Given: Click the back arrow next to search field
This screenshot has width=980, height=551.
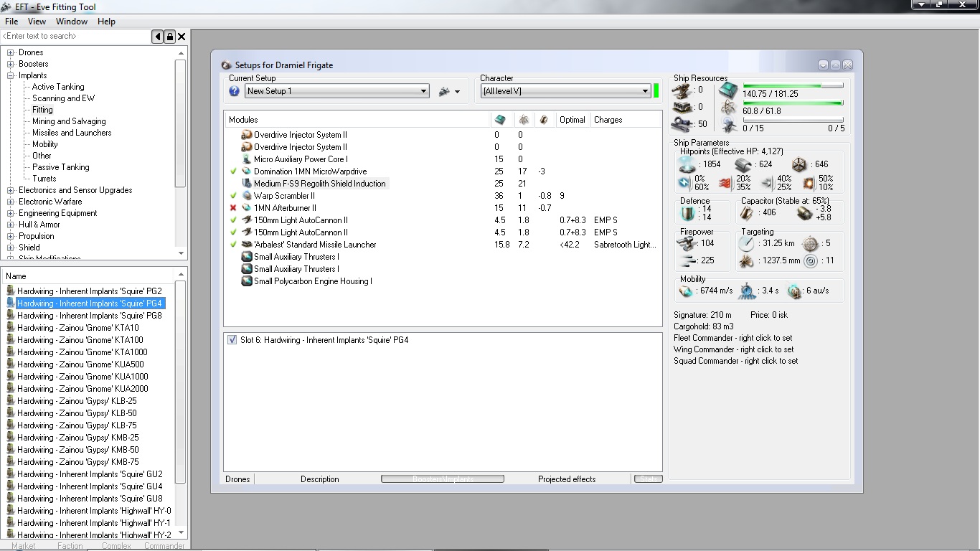Looking at the screenshot, I should pos(158,37).
